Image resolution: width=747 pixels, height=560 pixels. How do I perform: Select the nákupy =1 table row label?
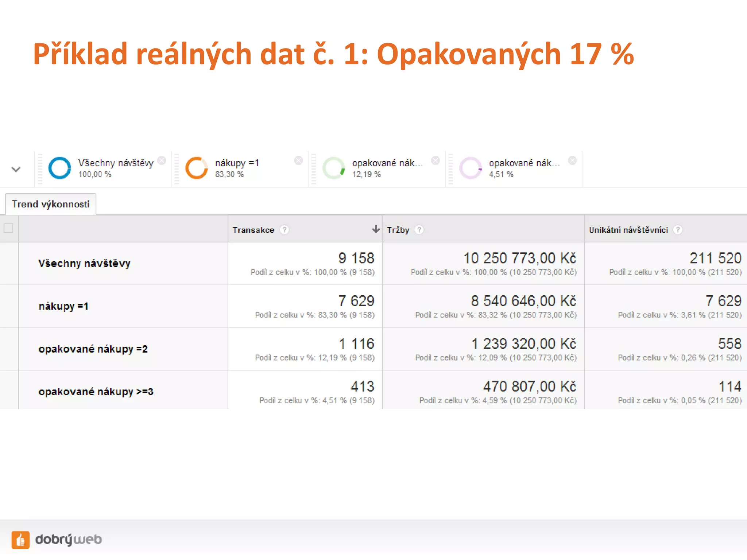[63, 306]
